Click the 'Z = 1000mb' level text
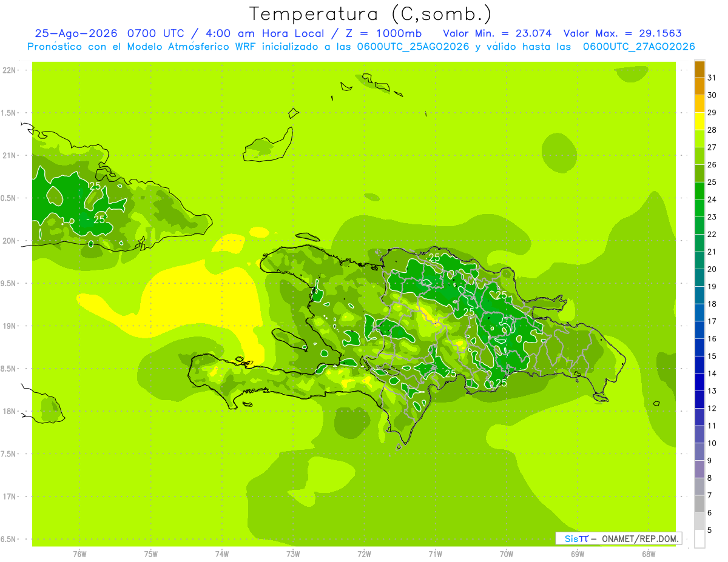 [383, 33]
